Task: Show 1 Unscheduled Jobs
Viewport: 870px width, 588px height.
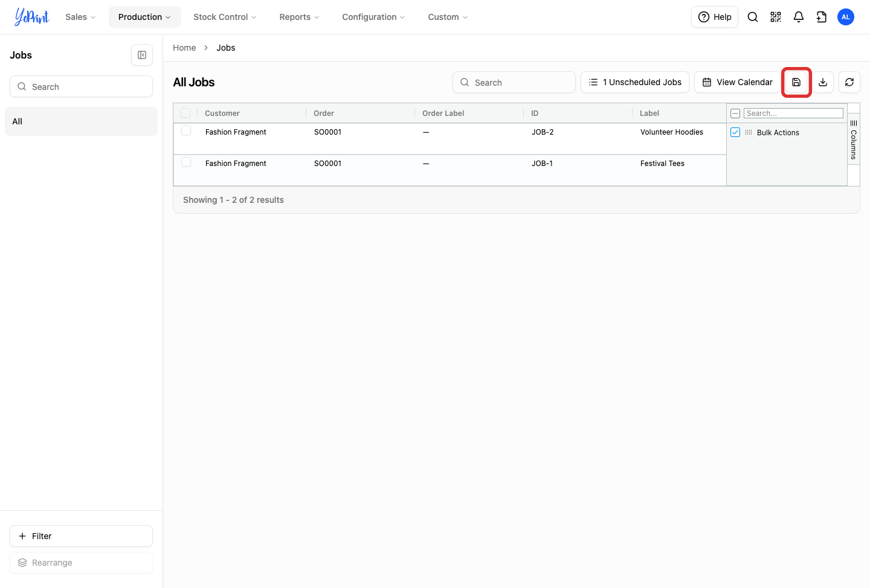Action: [635, 82]
